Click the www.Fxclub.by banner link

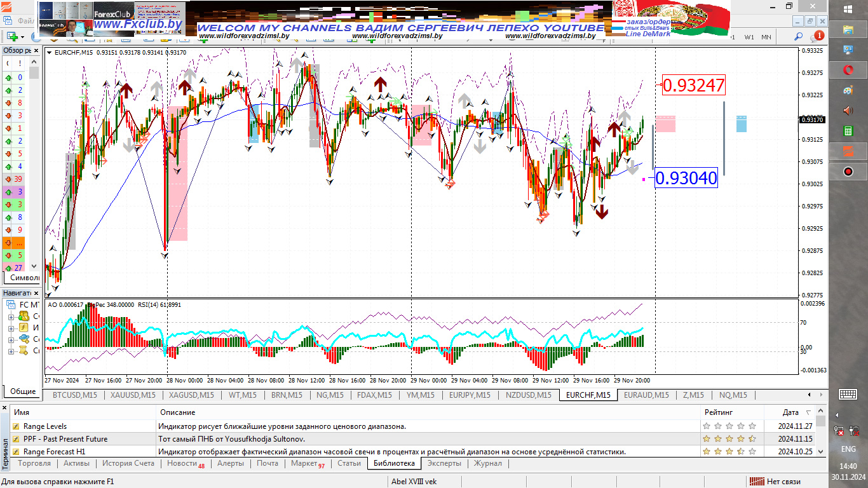point(139,24)
